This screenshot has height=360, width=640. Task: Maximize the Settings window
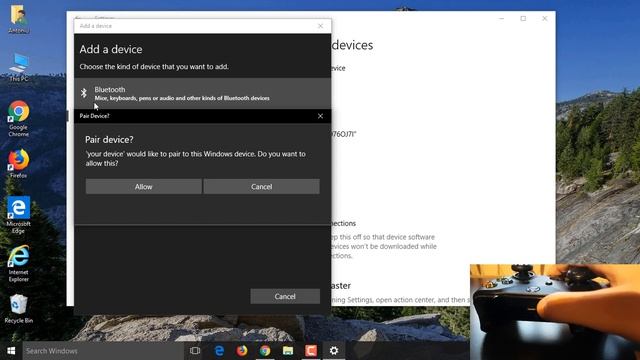coord(523,18)
